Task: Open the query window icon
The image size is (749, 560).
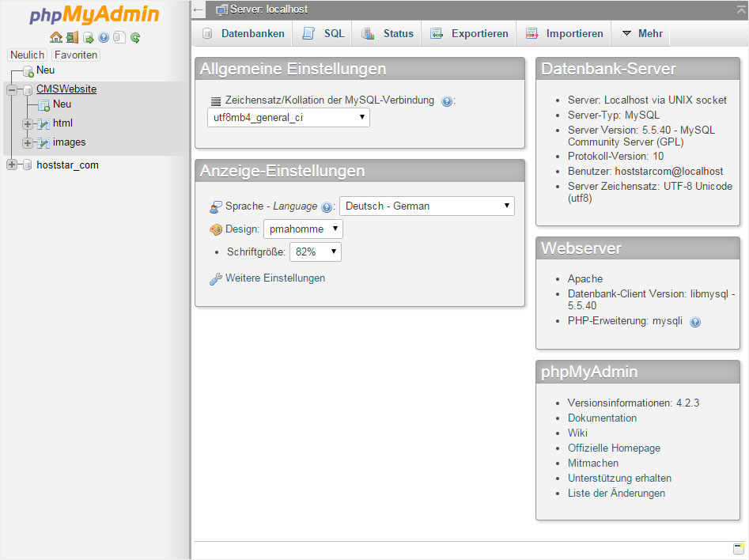Action: [88, 37]
